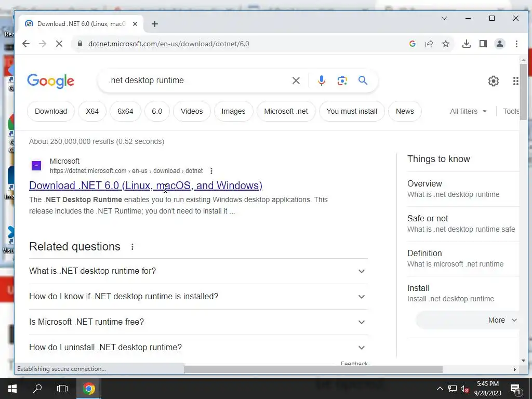
Task: Show hidden system tray icons
Action: coord(440,389)
